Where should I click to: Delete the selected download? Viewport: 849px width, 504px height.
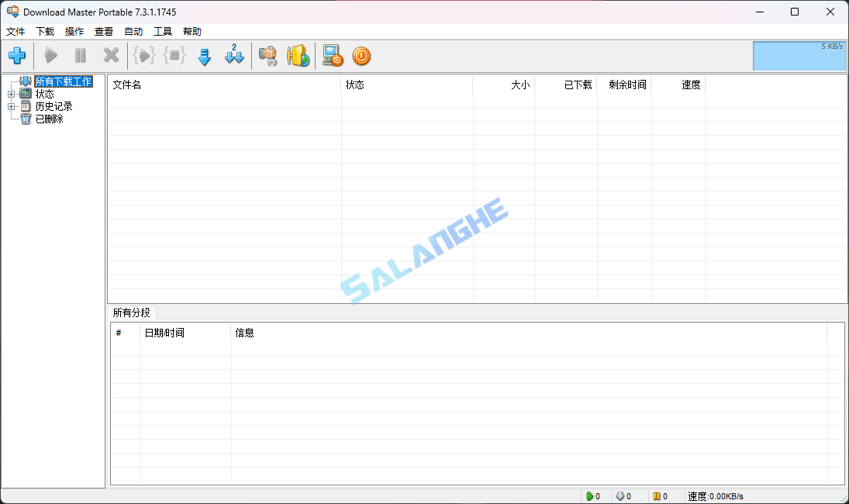[x=110, y=55]
